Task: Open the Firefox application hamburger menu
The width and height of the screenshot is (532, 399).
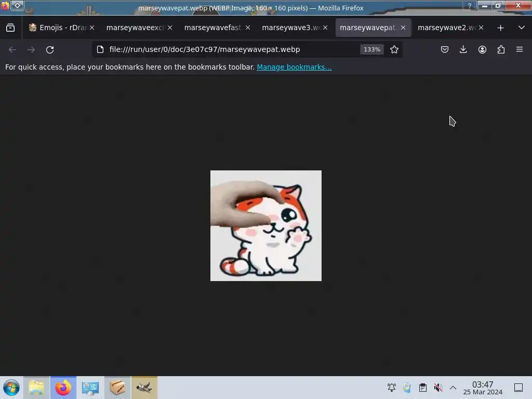Action: (520, 49)
